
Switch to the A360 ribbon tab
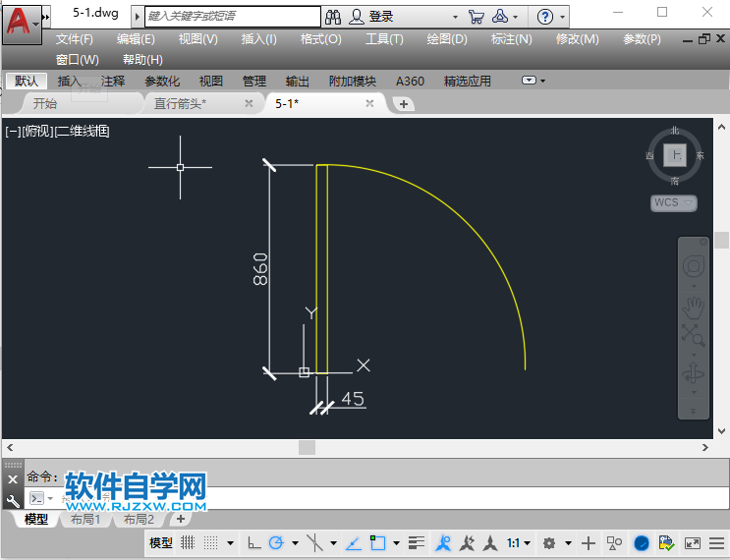point(410,82)
